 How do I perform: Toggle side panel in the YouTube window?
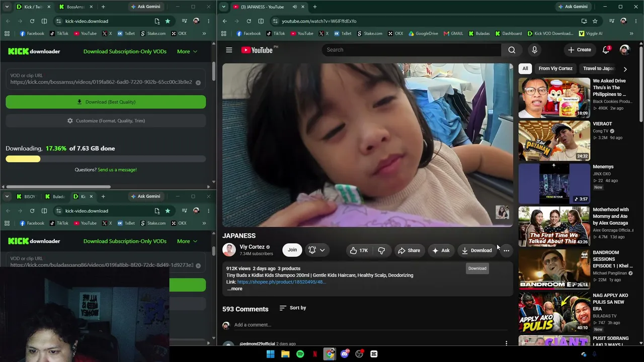(x=261, y=21)
